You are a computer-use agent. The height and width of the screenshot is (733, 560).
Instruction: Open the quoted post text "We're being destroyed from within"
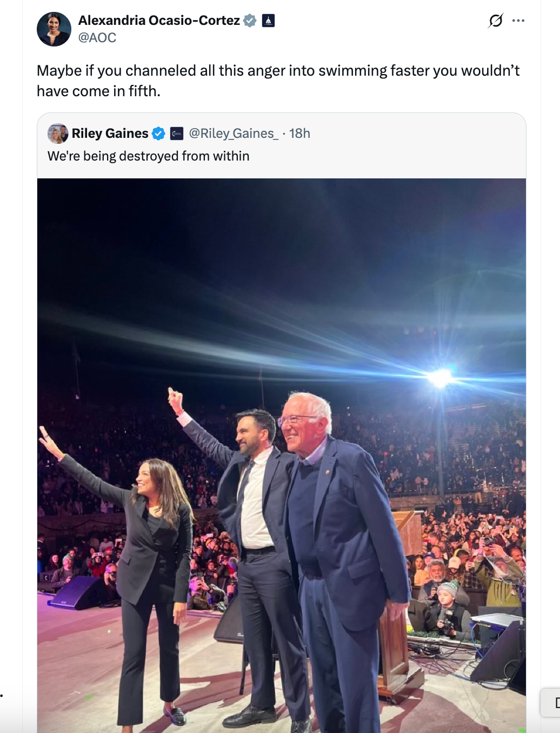[149, 156]
